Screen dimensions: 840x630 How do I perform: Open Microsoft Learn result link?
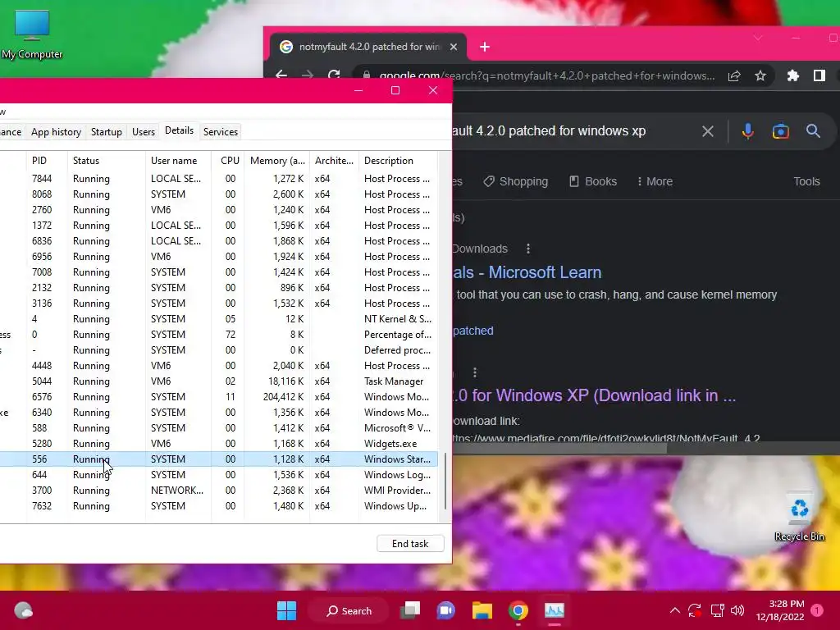[527, 272]
